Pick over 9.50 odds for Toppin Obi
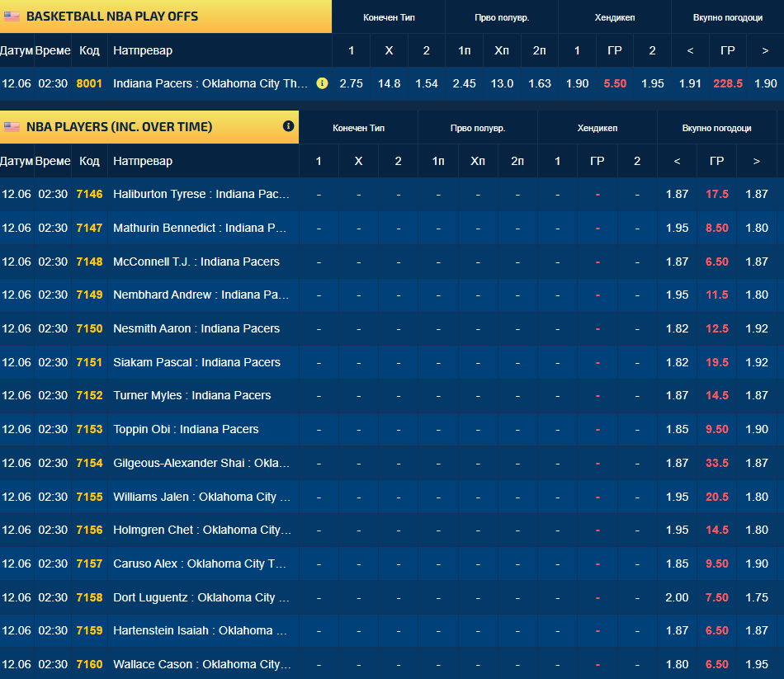 (757, 429)
